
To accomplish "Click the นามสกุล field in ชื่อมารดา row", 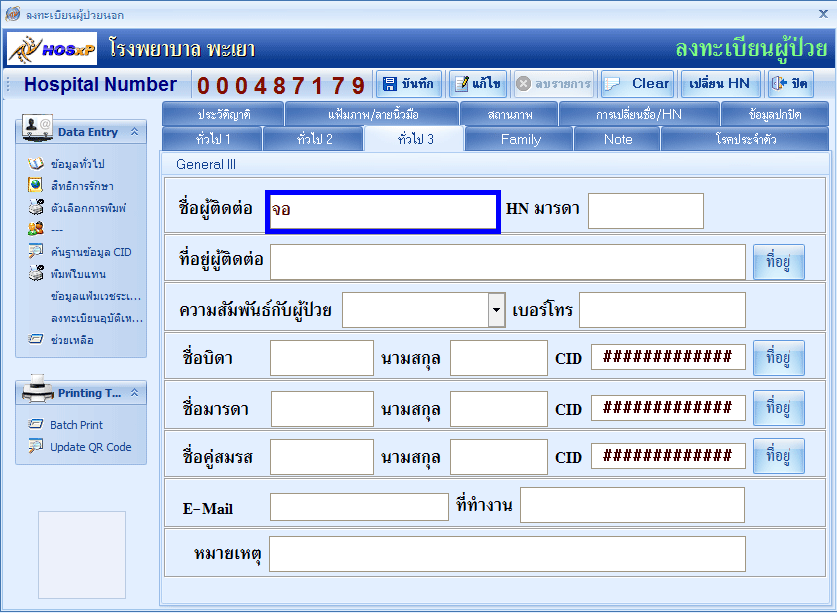I will (499, 408).
